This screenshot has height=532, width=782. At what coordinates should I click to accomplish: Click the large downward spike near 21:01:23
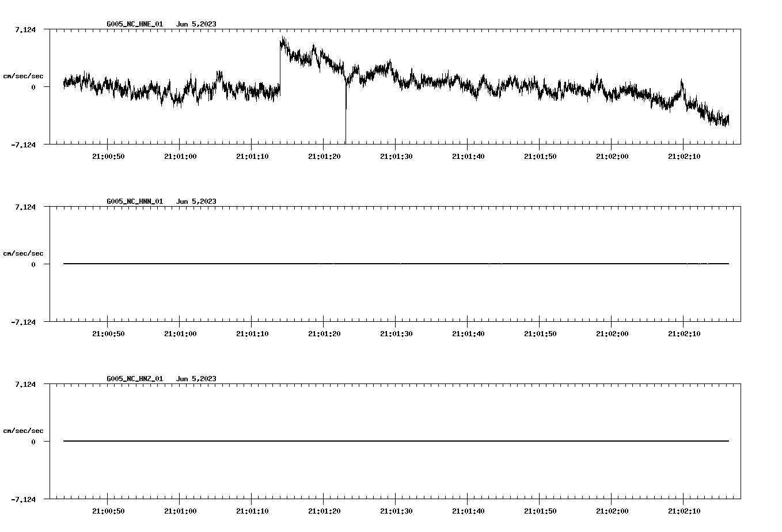tap(346, 115)
